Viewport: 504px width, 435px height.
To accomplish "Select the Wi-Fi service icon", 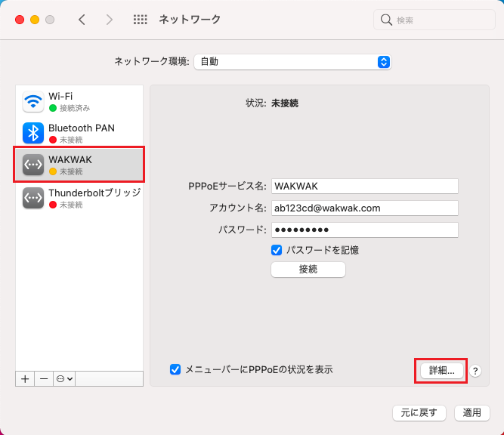I will click(x=33, y=101).
